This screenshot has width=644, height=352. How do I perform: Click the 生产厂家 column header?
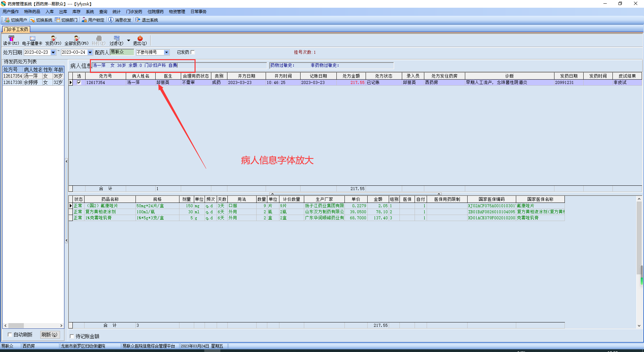(324, 199)
